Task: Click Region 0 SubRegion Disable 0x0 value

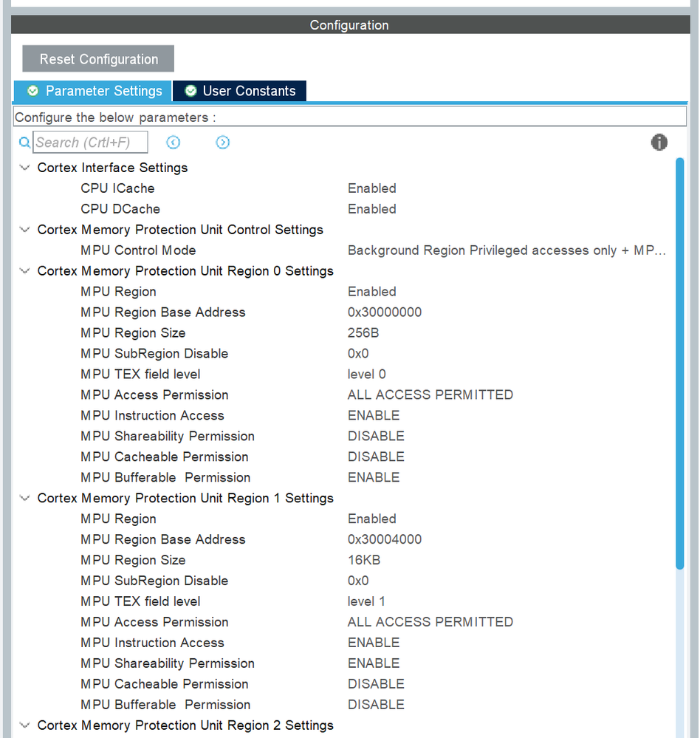Action: click(x=358, y=353)
